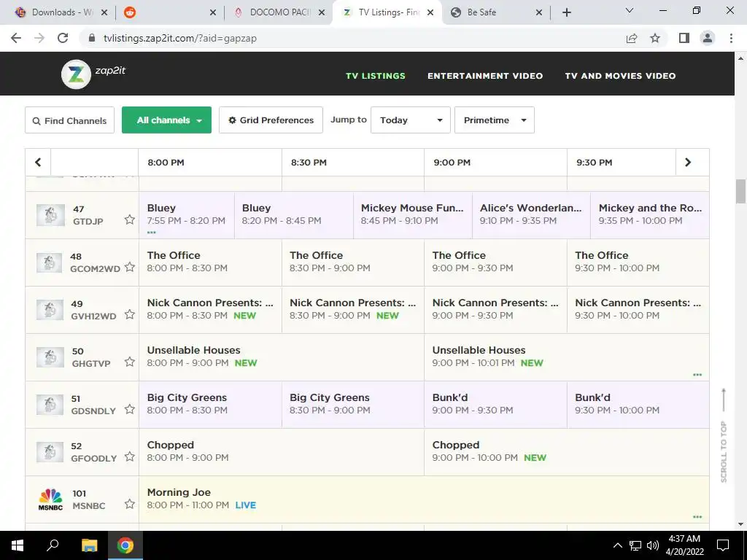Close the TV Listings browser tab

[430, 12]
